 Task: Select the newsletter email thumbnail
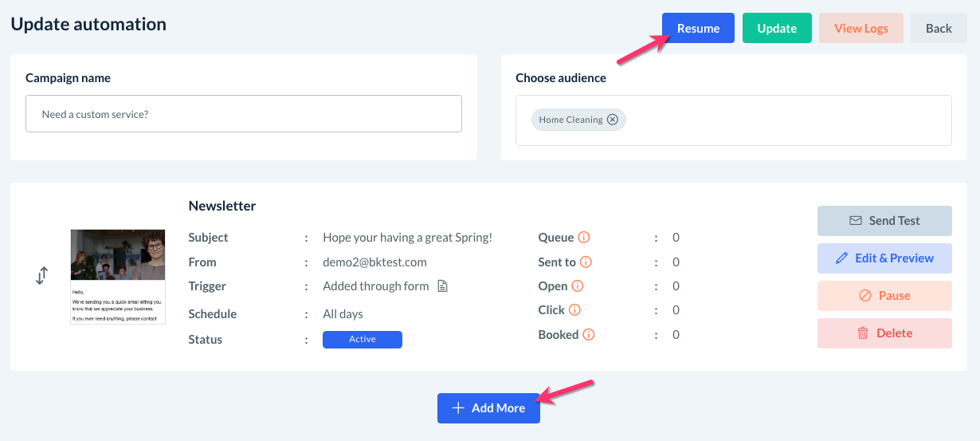[118, 277]
